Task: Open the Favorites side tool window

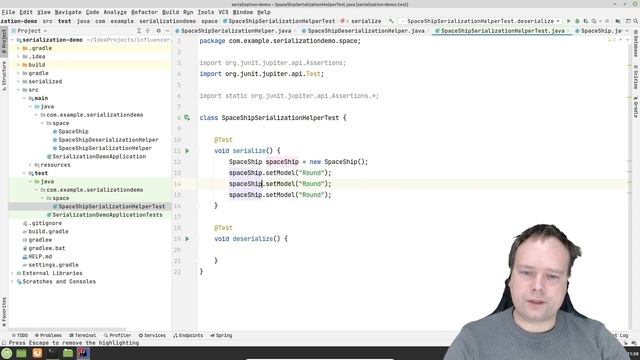Action: [x=4, y=312]
